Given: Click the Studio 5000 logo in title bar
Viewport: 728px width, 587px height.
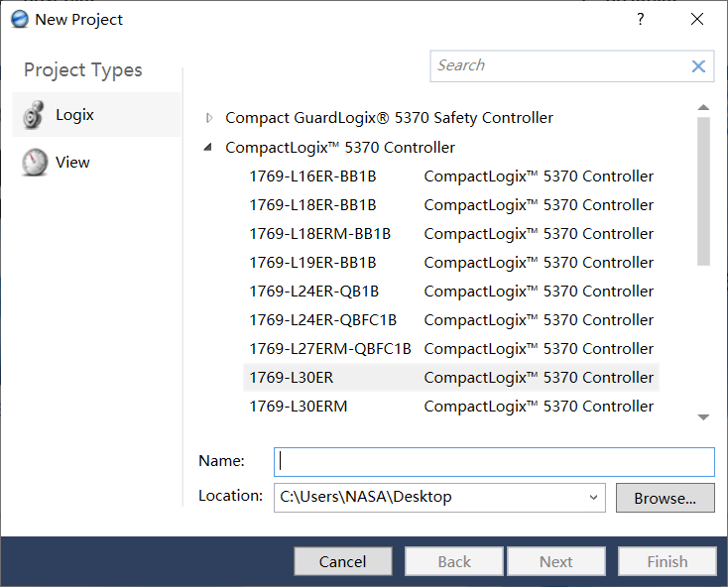Looking at the screenshot, I should click(20, 20).
